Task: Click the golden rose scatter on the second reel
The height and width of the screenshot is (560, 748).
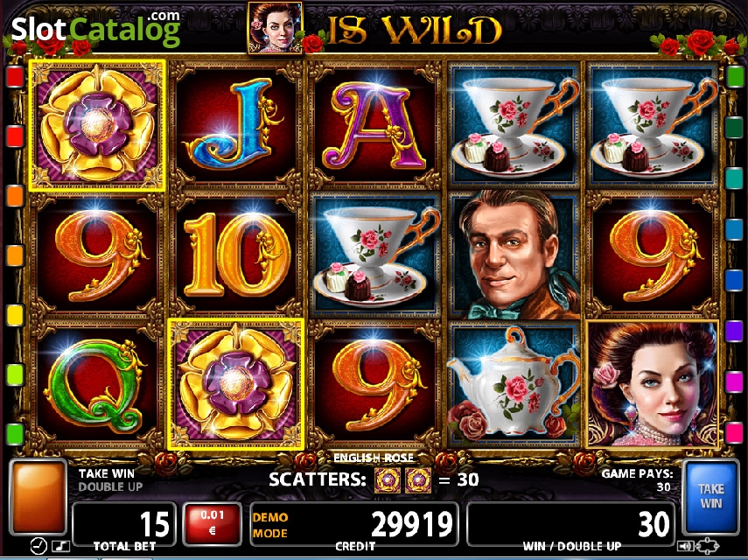Action: click(x=236, y=384)
